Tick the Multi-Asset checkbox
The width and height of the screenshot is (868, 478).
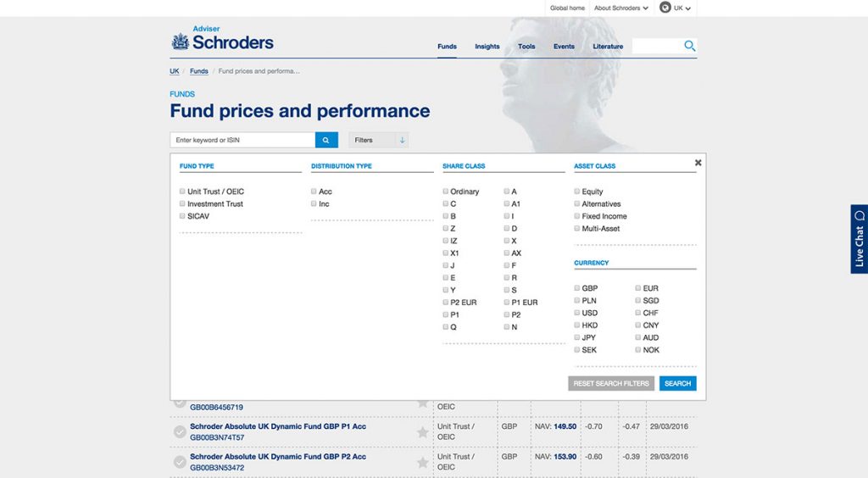click(x=576, y=228)
